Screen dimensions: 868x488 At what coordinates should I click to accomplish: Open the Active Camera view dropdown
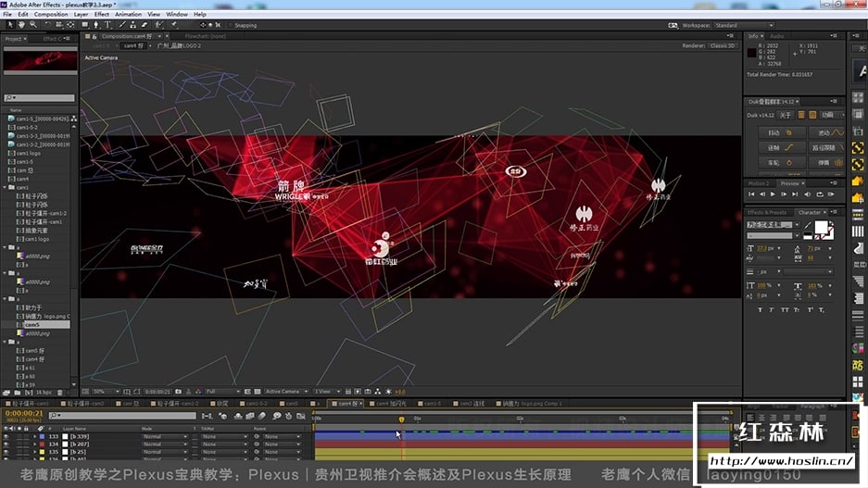coord(286,392)
